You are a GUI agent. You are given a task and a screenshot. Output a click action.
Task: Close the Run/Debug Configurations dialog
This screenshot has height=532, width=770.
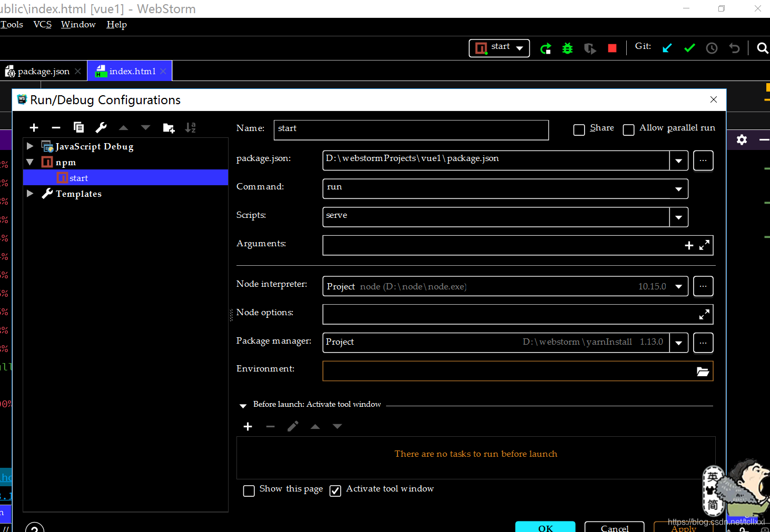point(714,99)
